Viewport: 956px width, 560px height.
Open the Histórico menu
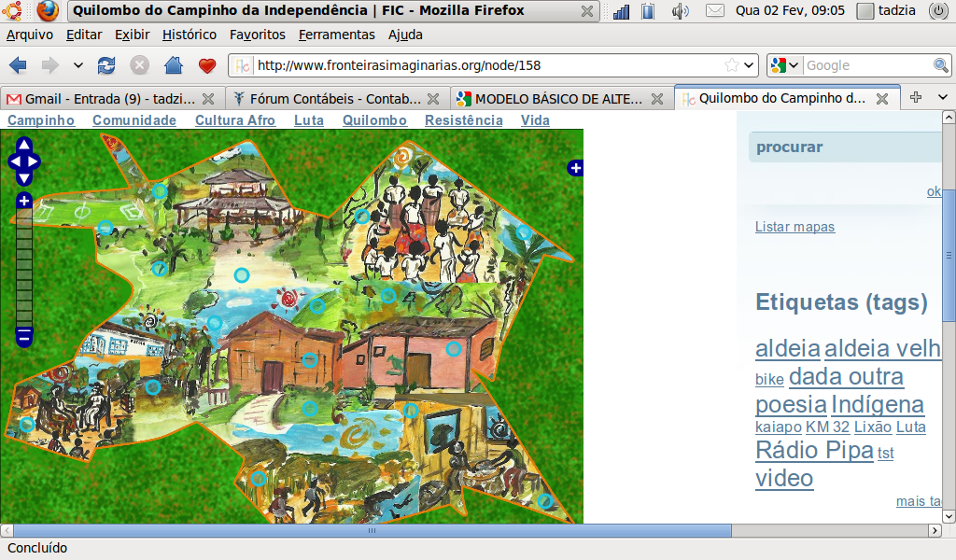pos(190,35)
